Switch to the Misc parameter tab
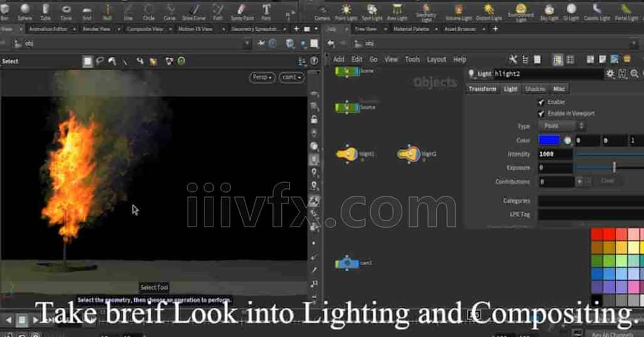644x337 pixels. [559, 88]
